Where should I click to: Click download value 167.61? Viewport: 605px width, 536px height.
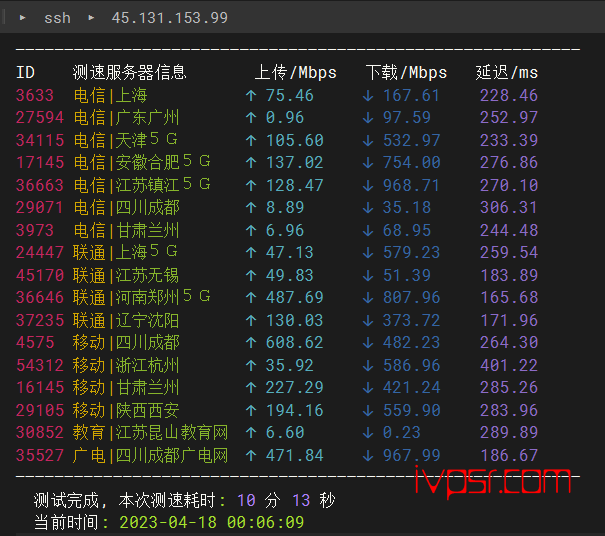411,95
